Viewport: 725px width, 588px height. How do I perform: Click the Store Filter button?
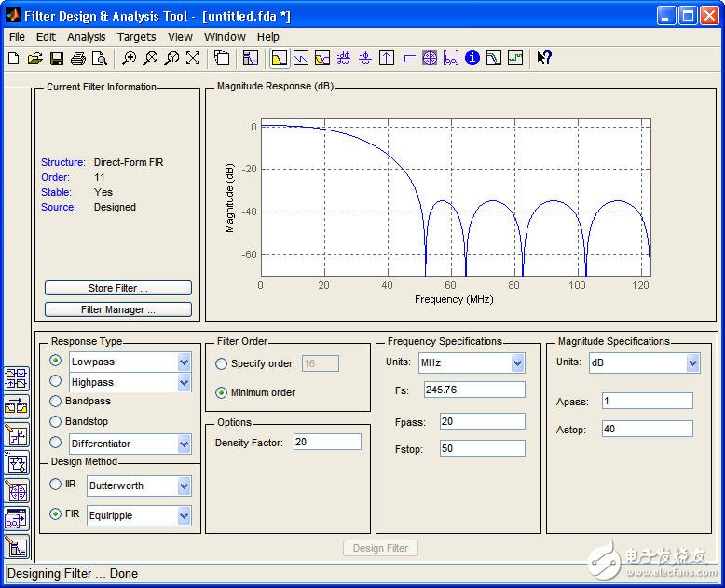[117, 288]
